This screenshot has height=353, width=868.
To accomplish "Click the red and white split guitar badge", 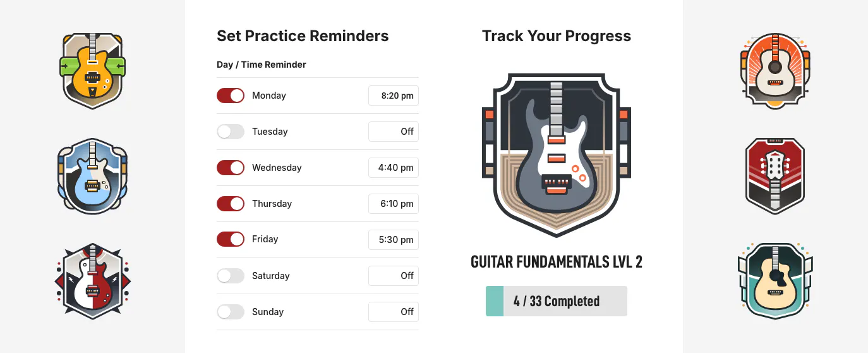I will click(x=92, y=281).
